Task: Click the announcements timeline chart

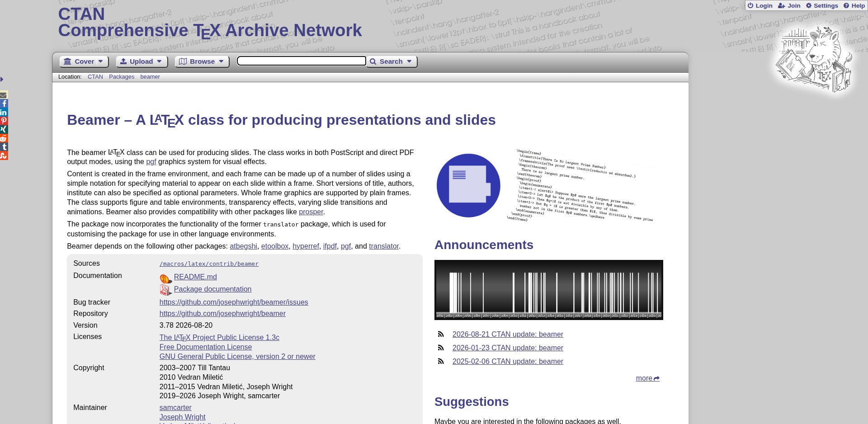Action: pos(549,290)
